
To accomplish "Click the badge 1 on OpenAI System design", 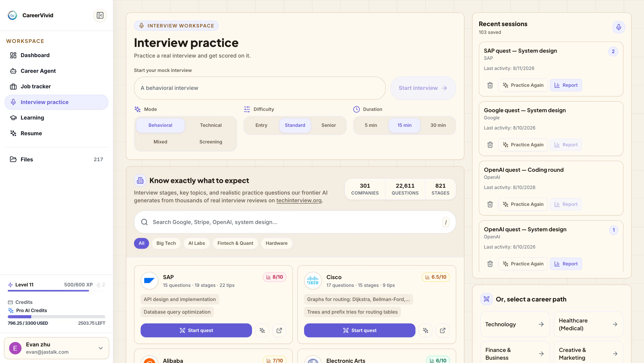I will point(613,230).
